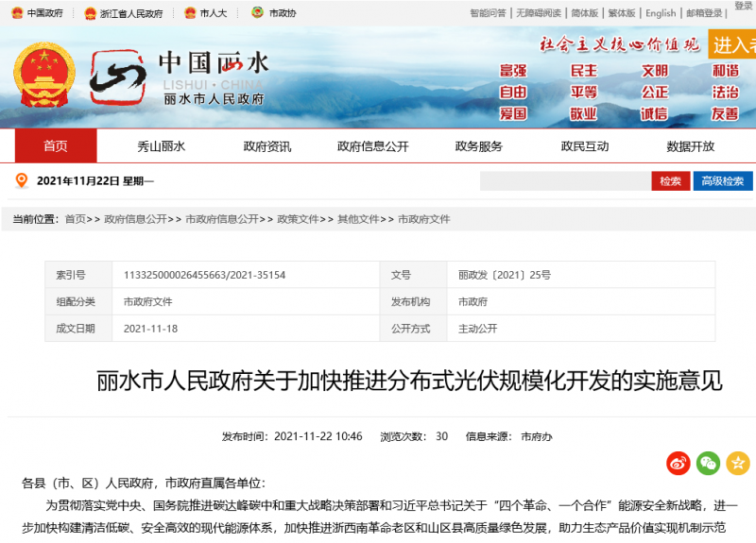Viewport: 756px width, 543px height.
Task: Switch language via the English link
Action: tap(661, 13)
